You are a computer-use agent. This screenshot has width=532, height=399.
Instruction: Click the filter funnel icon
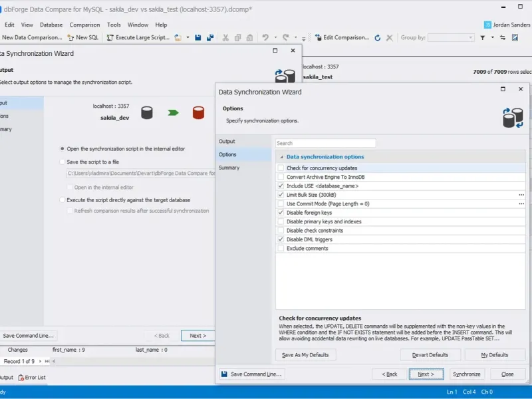483,38
